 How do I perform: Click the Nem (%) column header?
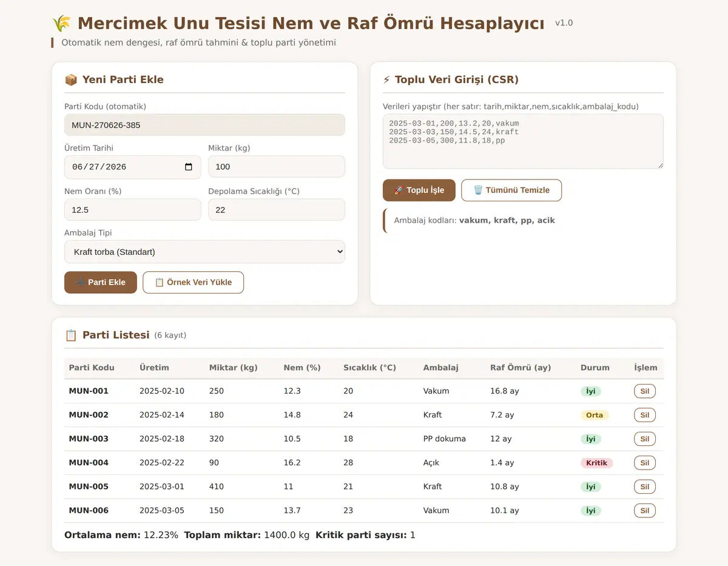(x=302, y=368)
